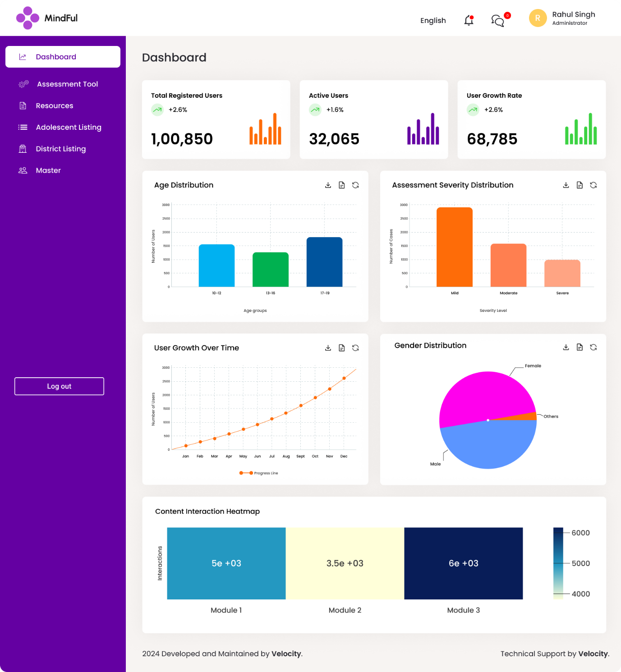Toggle the Progress Line legend marker
Screen dimensions: 621x672
(246, 473)
